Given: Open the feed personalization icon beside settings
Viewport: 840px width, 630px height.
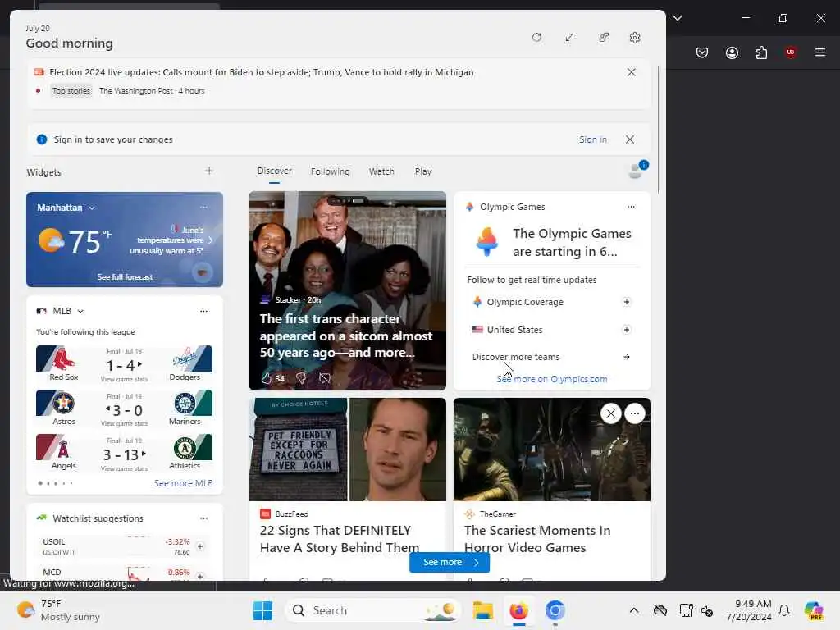Looking at the screenshot, I should [603, 38].
